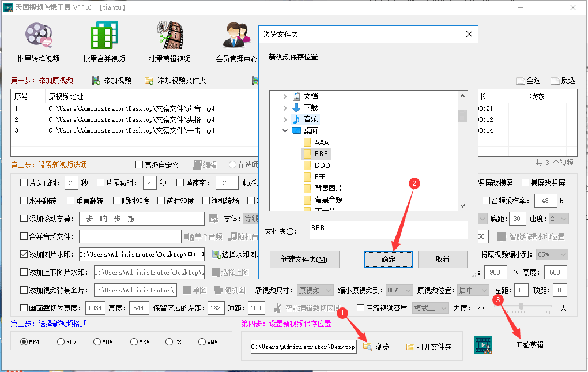Select the MKV format radio button
This screenshot has width=588, height=372.
click(x=134, y=341)
